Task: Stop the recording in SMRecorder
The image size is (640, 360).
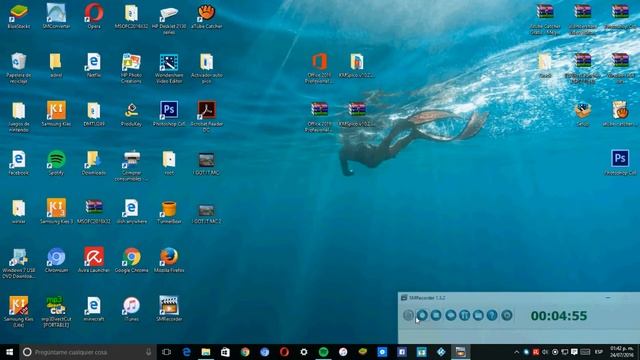Action: [436, 315]
